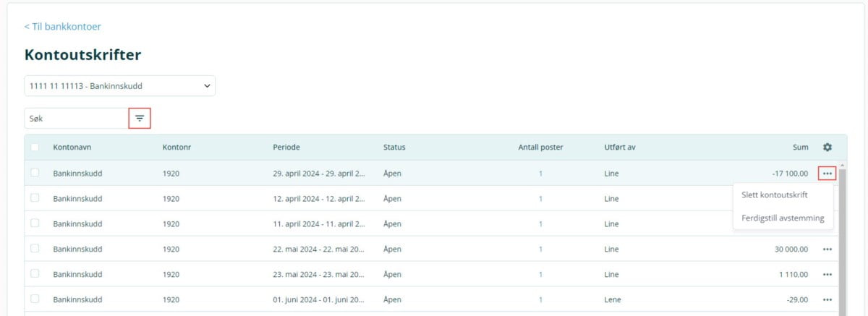868x316 pixels.
Task: Click three-dot menu for -17 100,00 row
Action: [x=827, y=174]
